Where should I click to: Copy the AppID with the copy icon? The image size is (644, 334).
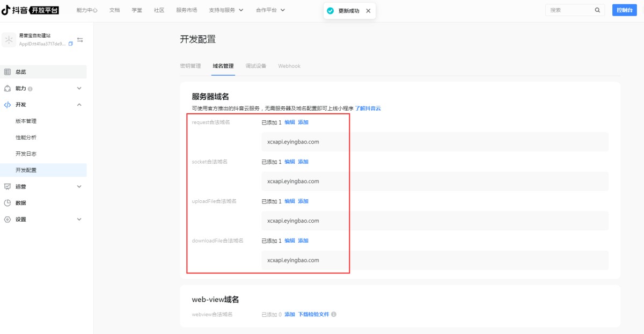(71, 44)
